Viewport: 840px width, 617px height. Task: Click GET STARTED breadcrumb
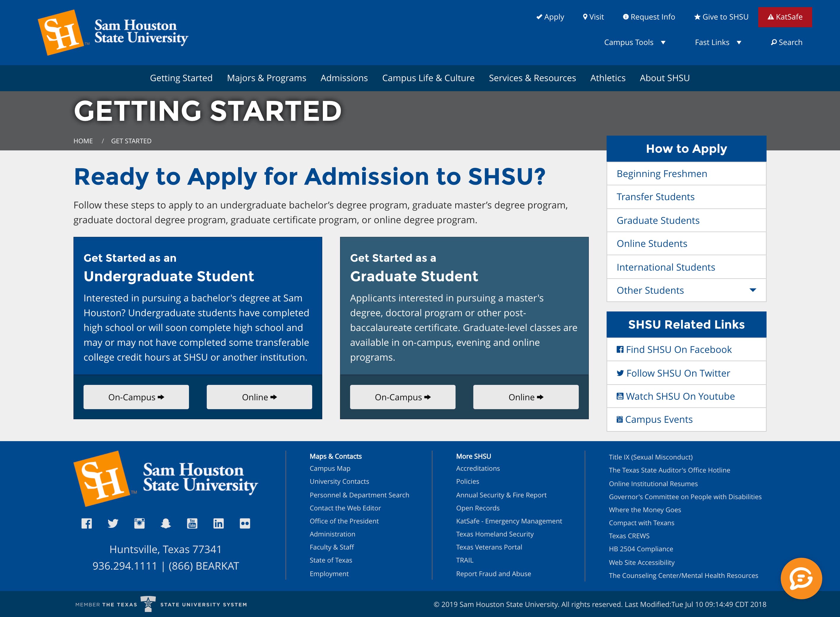click(x=131, y=141)
